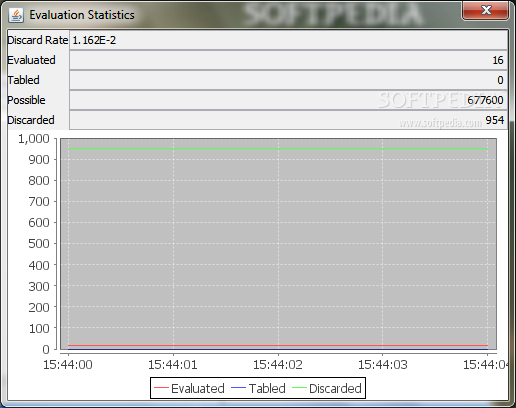This screenshot has height=408, width=516.
Task: Select the Possible value field showing 677600
Action: click(288, 100)
